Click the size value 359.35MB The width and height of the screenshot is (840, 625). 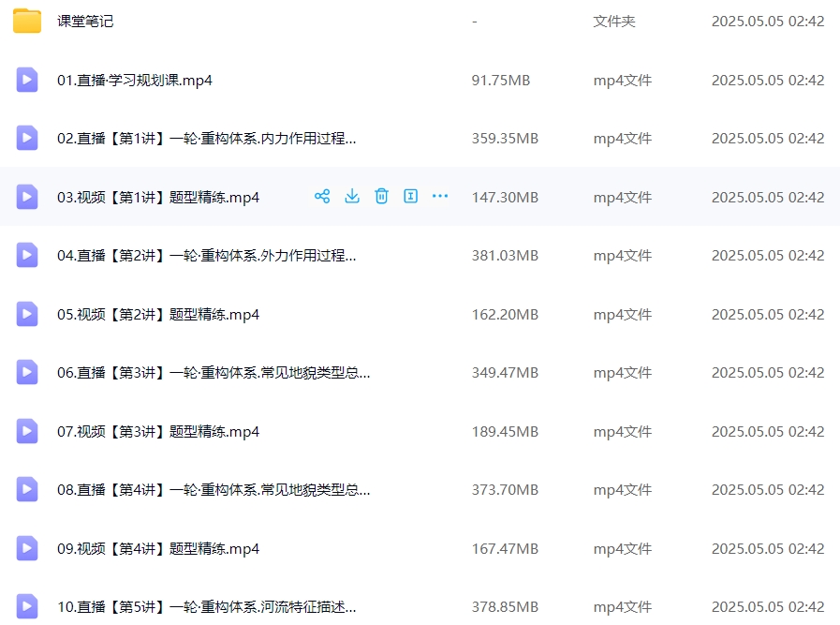pos(505,139)
